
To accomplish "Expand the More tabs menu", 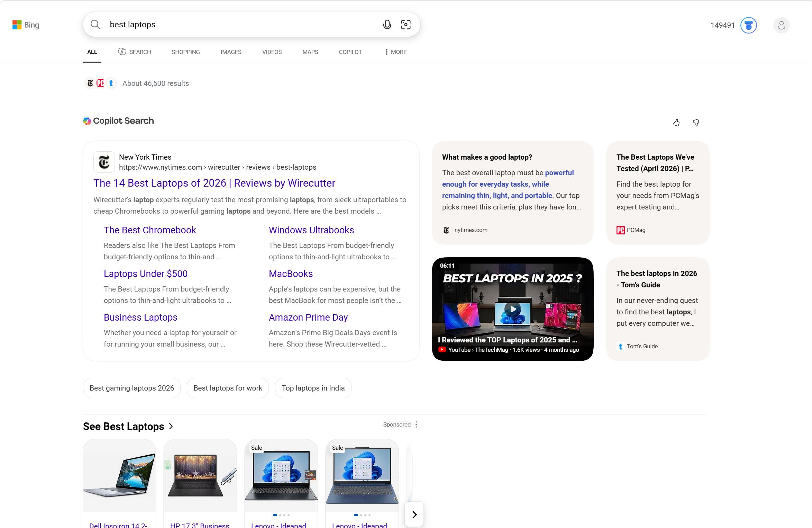I will click(x=396, y=52).
